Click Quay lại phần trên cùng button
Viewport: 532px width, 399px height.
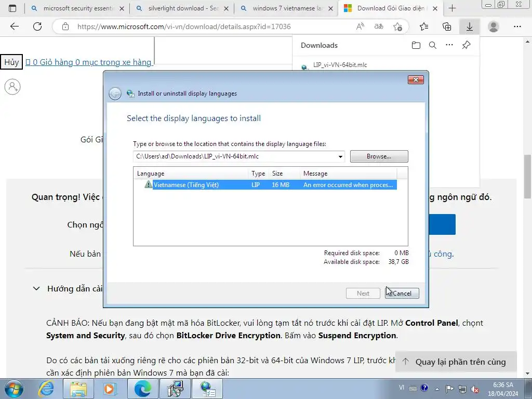click(456, 362)
